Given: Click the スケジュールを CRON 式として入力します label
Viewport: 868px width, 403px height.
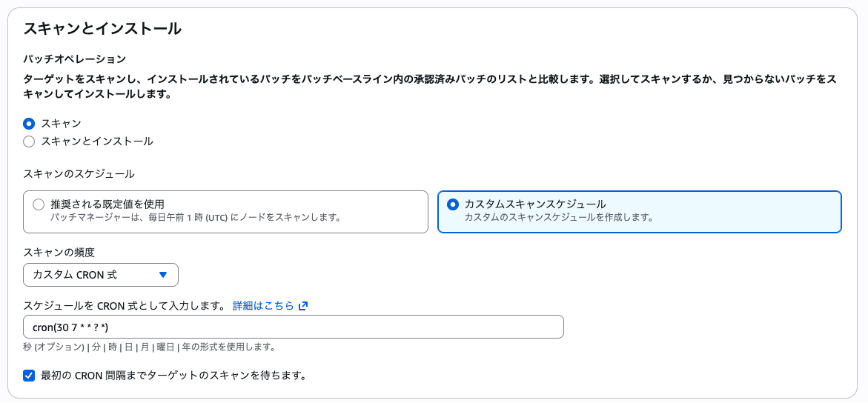Looking at the screenshot, I should (x=124, y=306).
